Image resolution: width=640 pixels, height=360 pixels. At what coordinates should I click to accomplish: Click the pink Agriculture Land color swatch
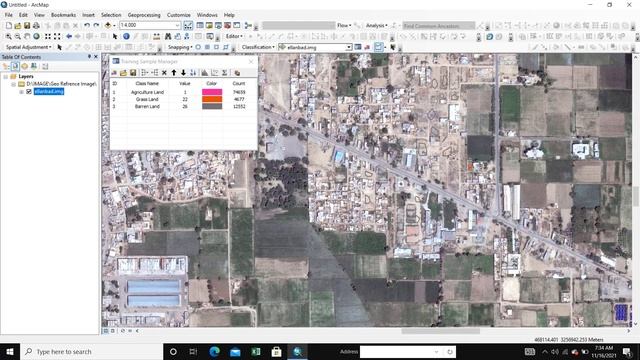point(212,92)
